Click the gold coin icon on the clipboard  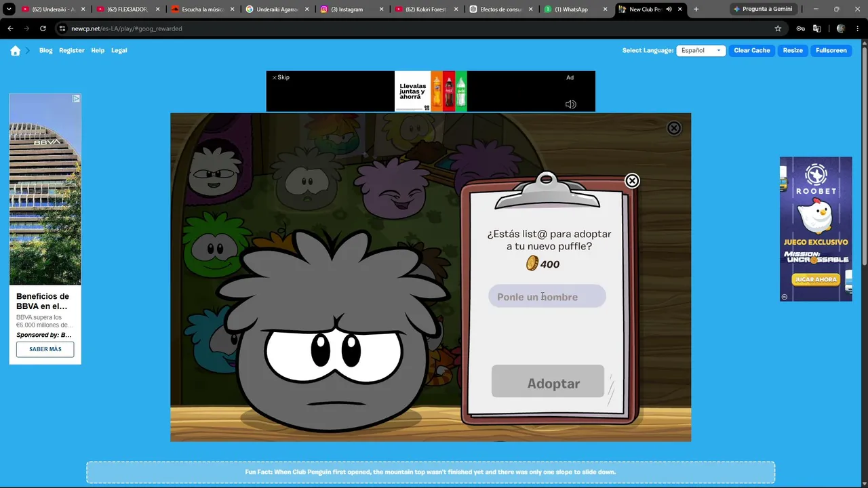pos(532,264)
